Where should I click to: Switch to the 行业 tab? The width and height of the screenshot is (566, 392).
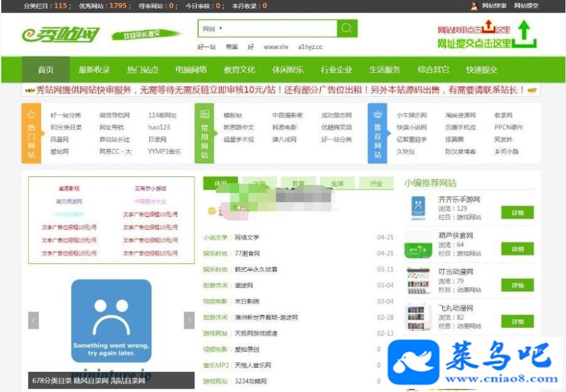pyautogui.click(x=376, y=183)
